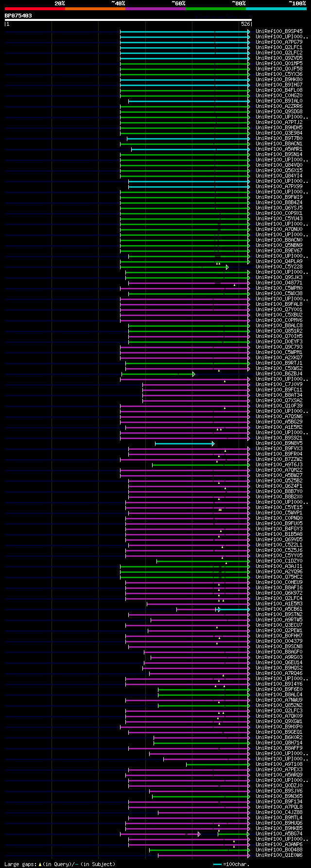Image resolution: width=311 pixels, height=868 pixels.
Task: Select the UniRef100_C5WX38 label
Action: (279, 293)
